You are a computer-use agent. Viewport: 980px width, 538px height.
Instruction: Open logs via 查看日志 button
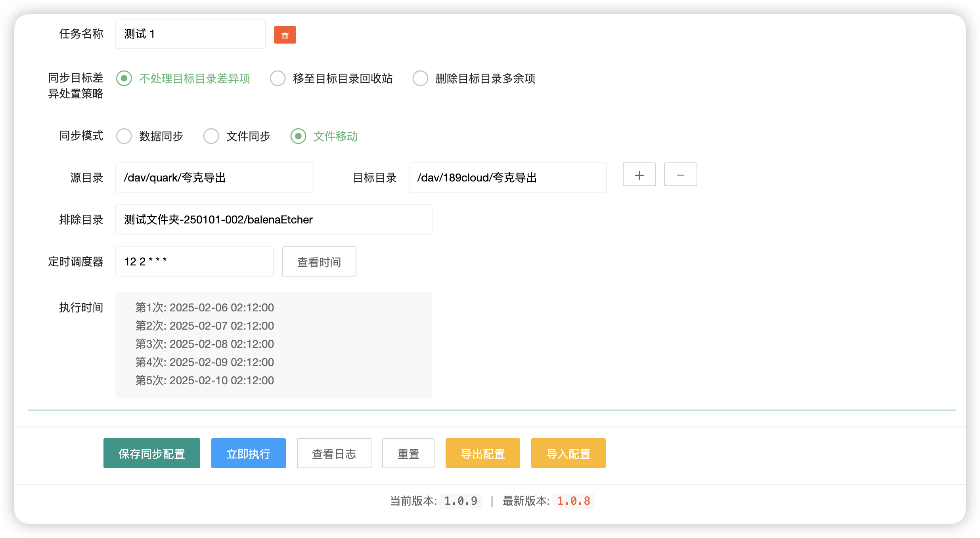click(334, 453)
